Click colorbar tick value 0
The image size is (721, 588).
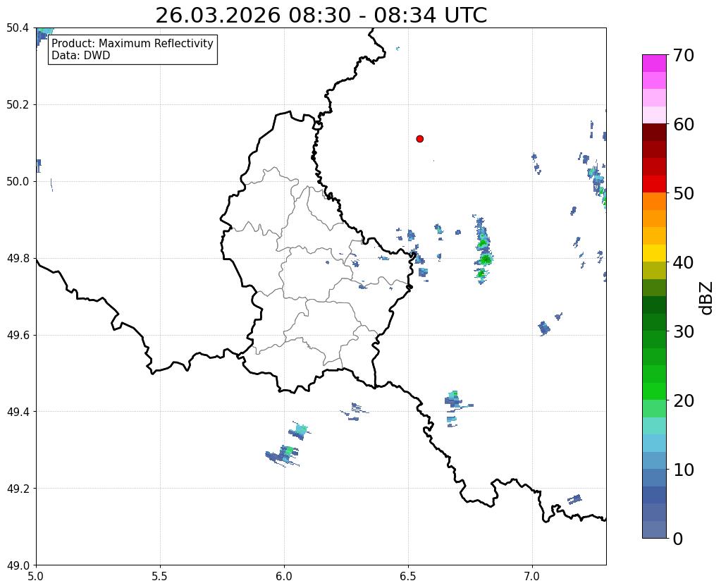click(x=678, y=539)
